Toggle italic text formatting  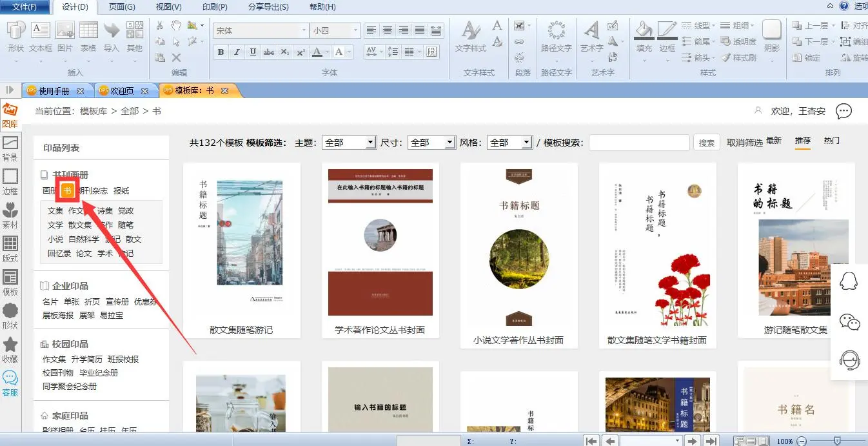(x=237, y=52)
